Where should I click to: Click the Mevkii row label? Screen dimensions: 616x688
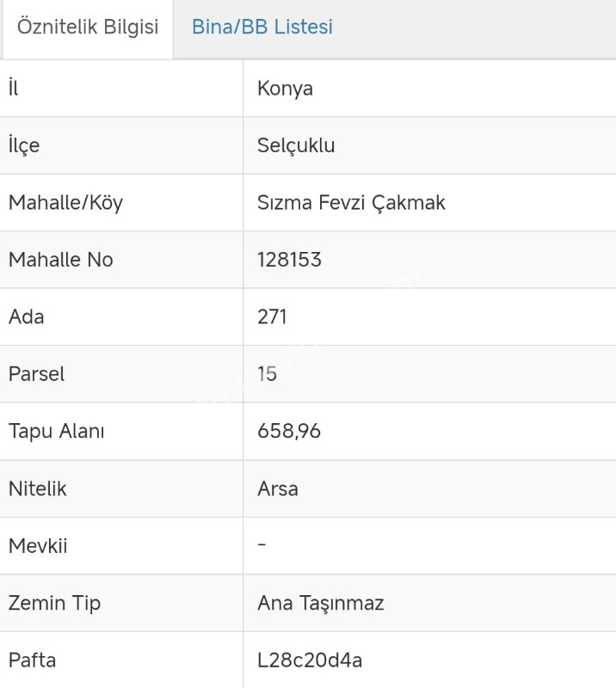(38, 546)
